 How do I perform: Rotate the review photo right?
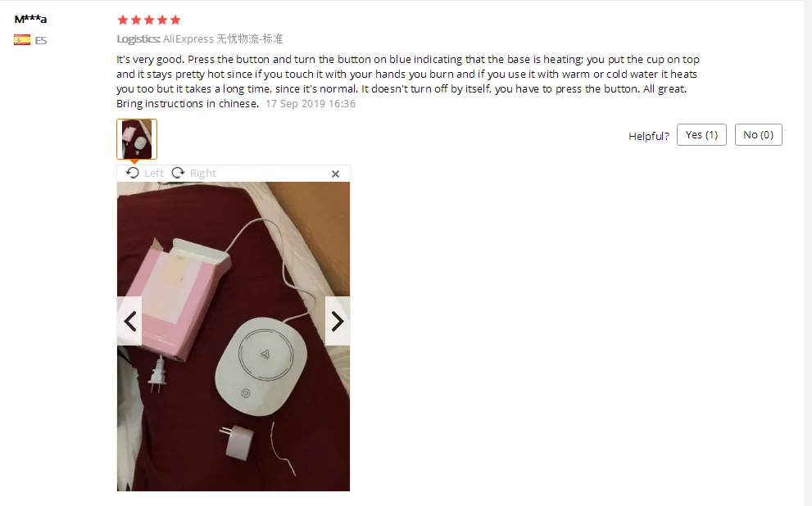point(178,173)
